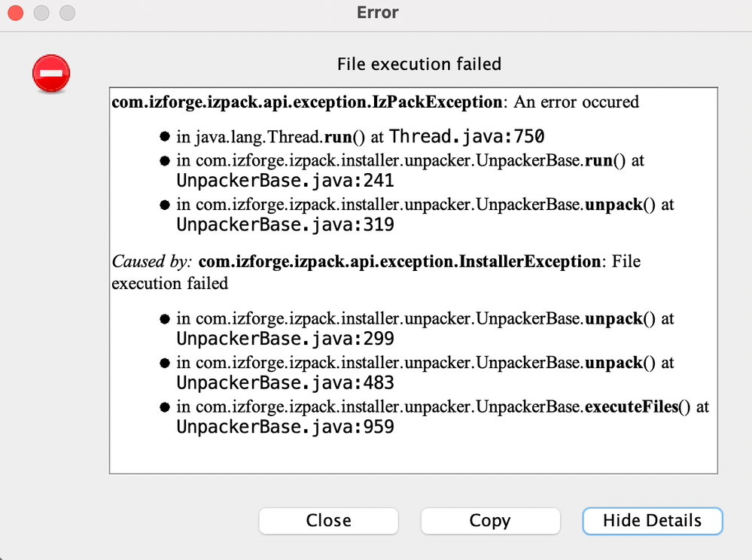Click the 'Caused by' InstallerException line
The width and height of the screenshot is (752, 560).
coord(376,272)
